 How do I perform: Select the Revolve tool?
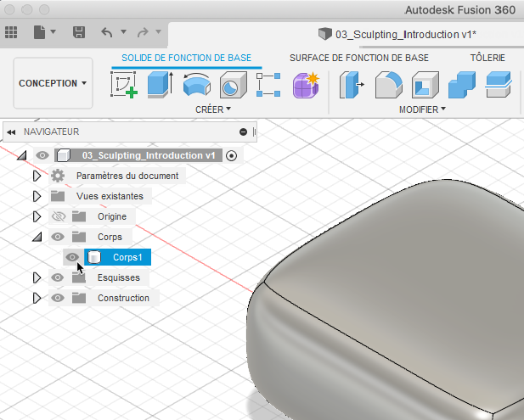pyautogui.click(x=197, y=85)
